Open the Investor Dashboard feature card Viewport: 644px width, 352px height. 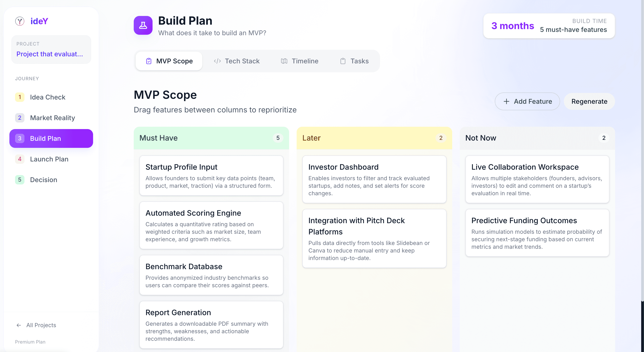click(374, 179)
